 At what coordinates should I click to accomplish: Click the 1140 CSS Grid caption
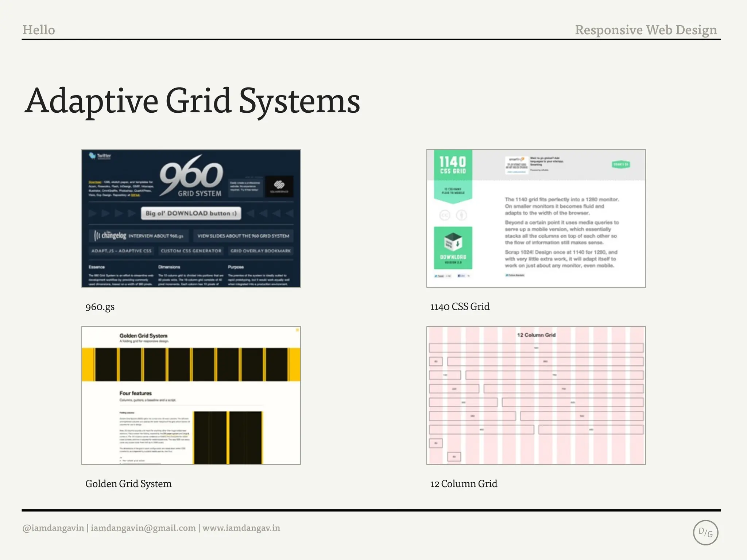click(x=460, y=307)
